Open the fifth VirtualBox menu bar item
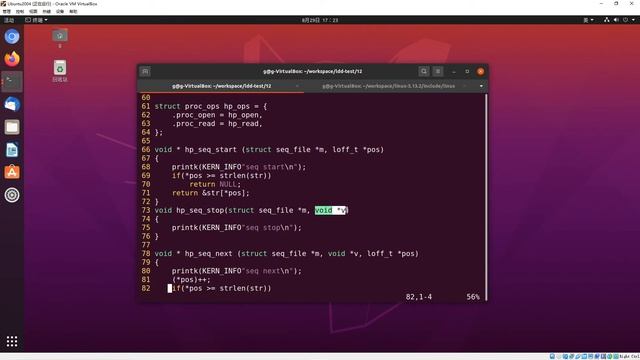The image size is (640, 360). 60,11
